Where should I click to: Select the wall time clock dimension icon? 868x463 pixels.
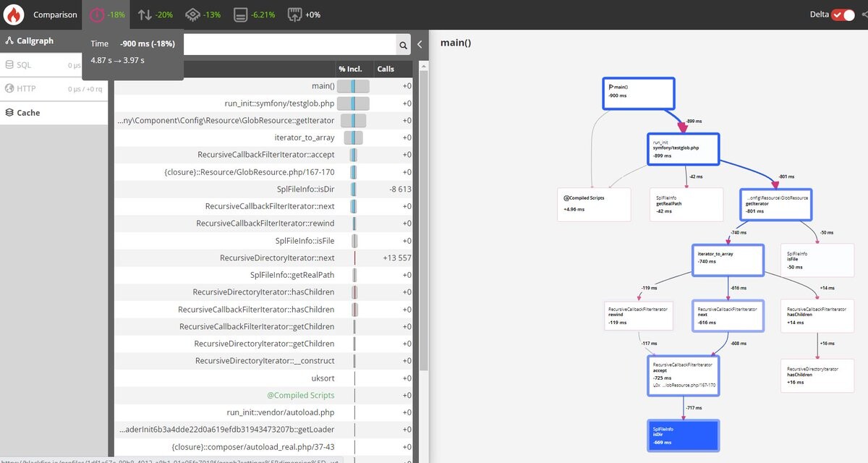click(97, 14)
